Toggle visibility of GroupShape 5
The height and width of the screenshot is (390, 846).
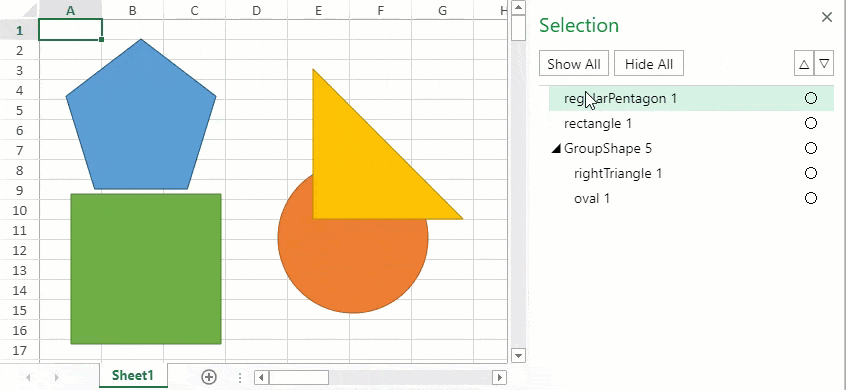point(810,148)
